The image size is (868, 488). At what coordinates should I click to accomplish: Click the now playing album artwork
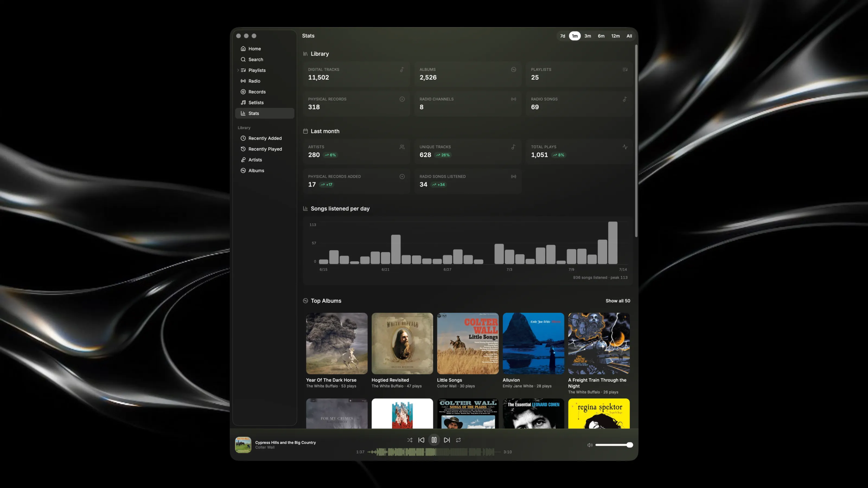pos(243,445)
